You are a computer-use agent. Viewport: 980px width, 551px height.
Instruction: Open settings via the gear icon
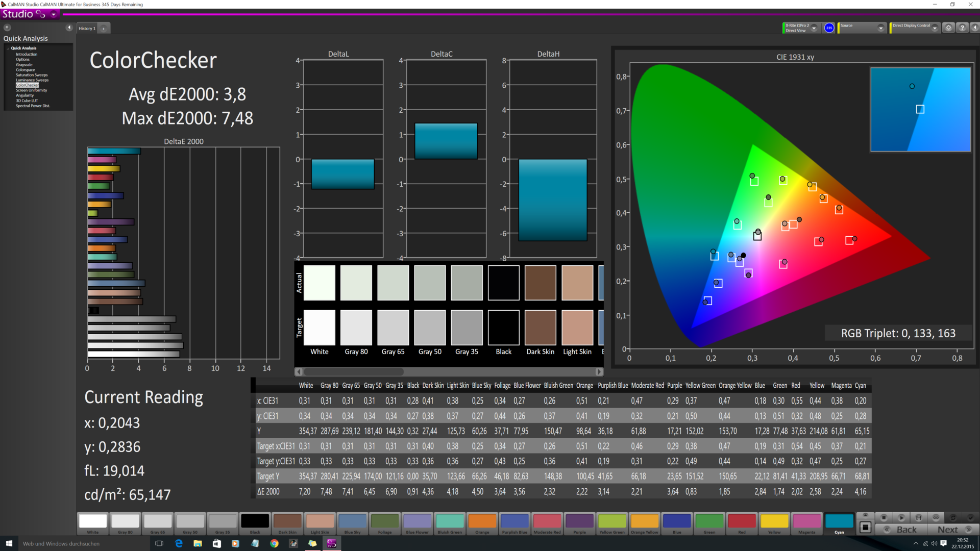coord(948,28)
